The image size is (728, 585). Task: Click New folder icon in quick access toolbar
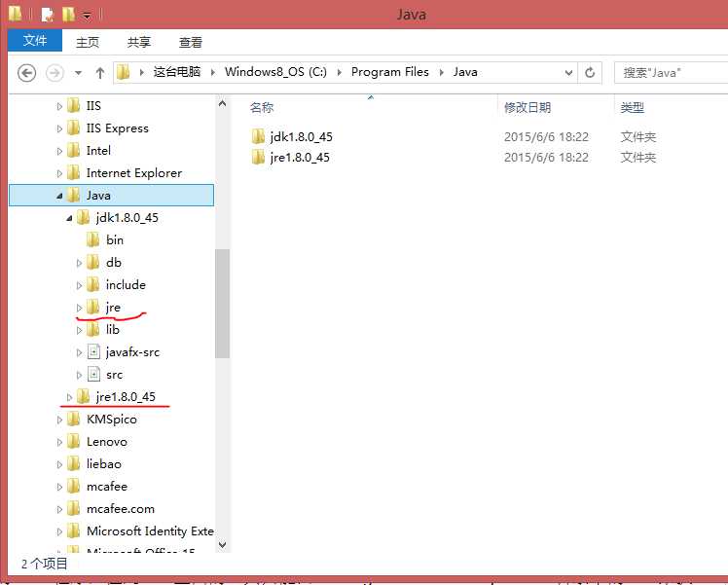69,15
